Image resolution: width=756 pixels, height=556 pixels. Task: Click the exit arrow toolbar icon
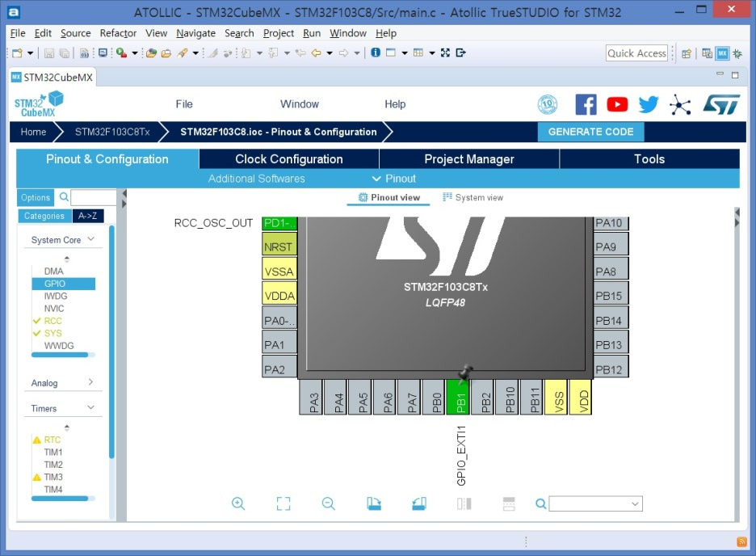[x=461, y=53]
